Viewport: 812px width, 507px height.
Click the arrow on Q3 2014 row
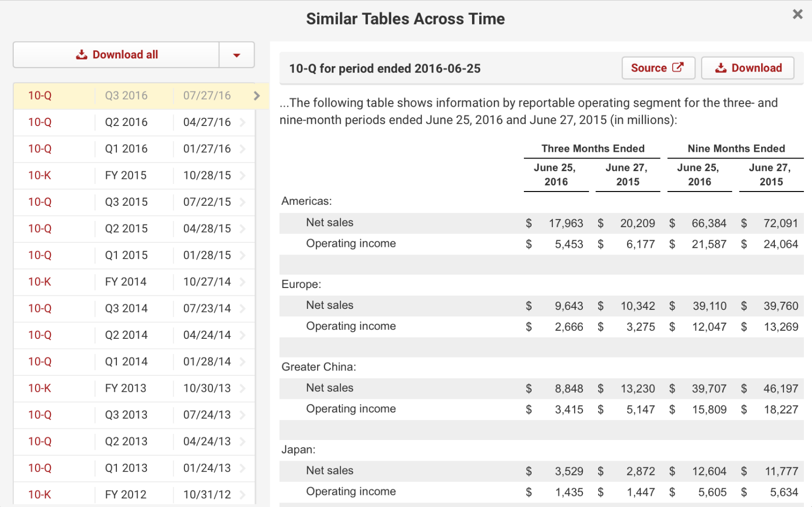[243, 308]
